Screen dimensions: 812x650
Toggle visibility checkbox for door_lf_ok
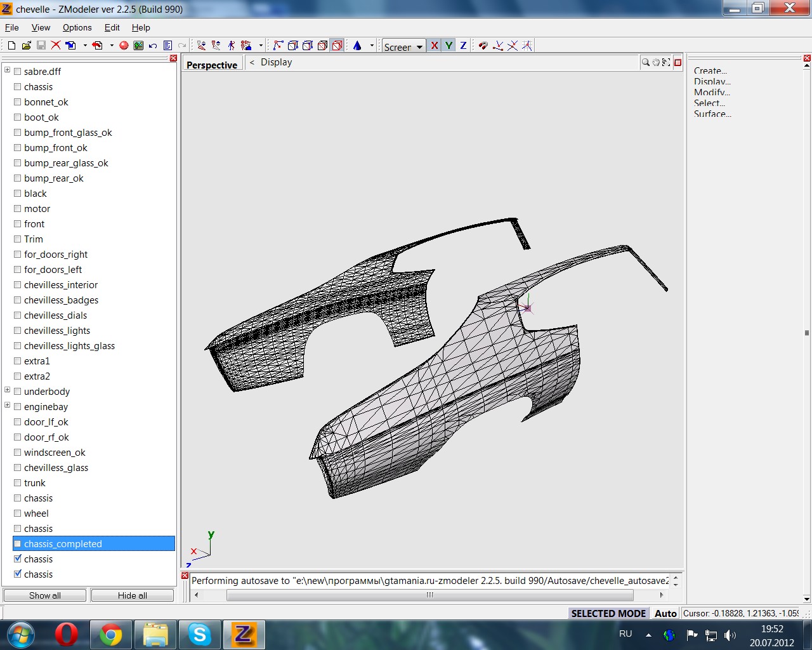tap(18, 422)
